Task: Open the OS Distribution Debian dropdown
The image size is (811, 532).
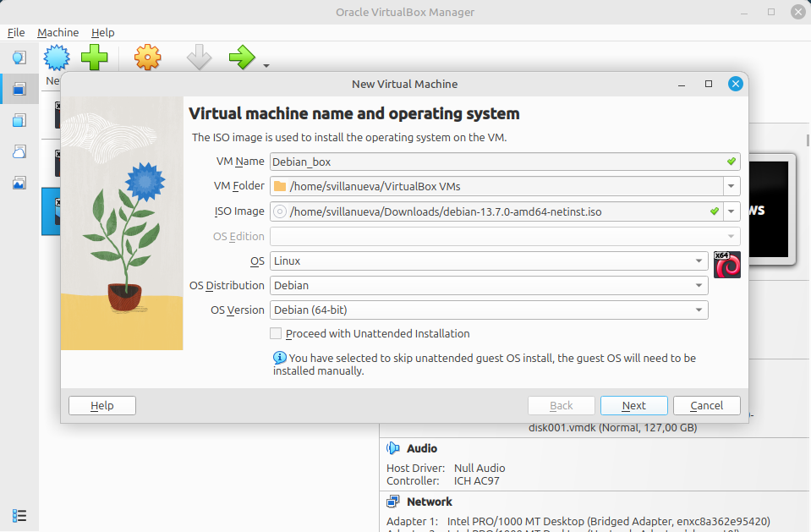Action: click(x=489, y=286)
